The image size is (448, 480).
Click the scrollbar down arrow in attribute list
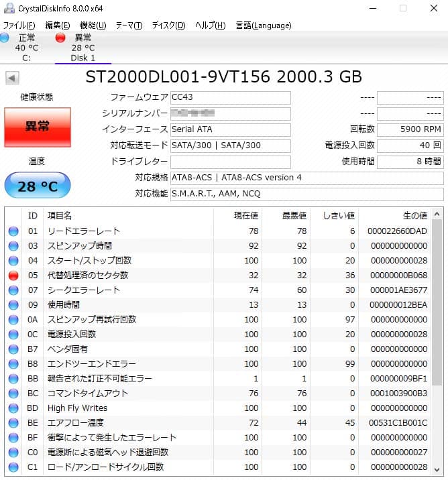[437, 470]
